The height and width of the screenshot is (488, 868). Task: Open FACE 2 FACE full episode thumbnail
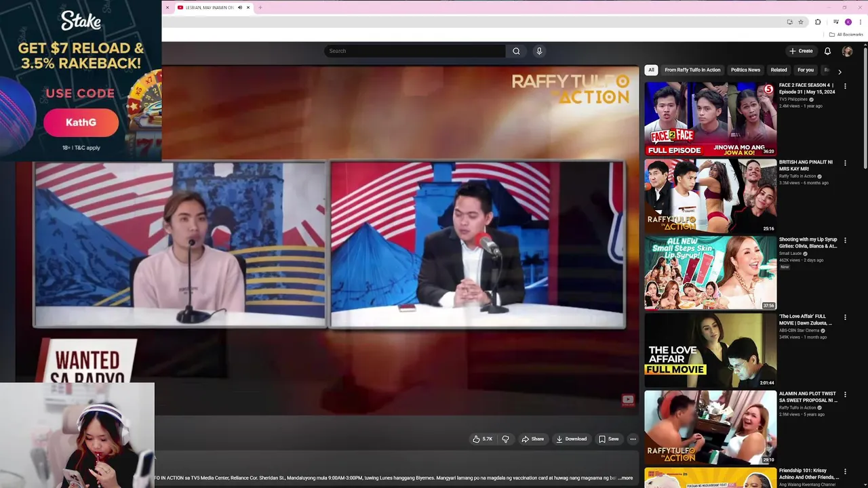point(710,119)
